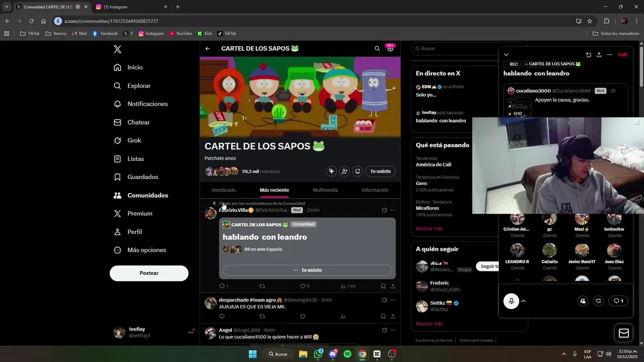Open more options on Fabrizio.Villa's post
This screenshot has width=644, height=362.
tap(393, 210)
